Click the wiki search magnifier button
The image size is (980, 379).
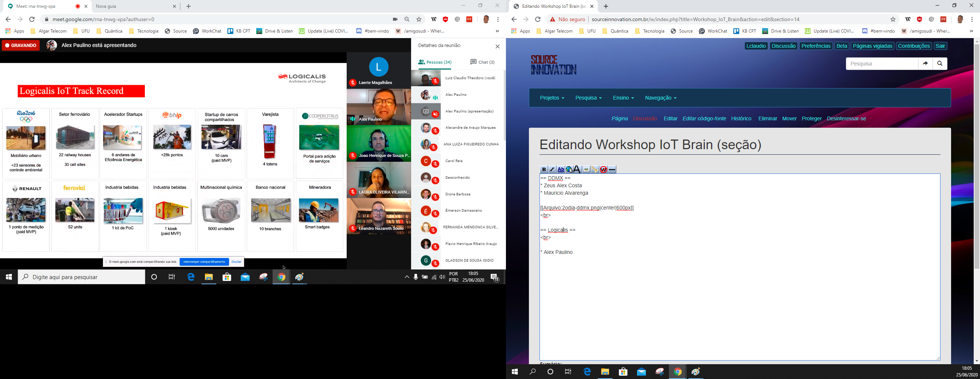tap(940, 64)
